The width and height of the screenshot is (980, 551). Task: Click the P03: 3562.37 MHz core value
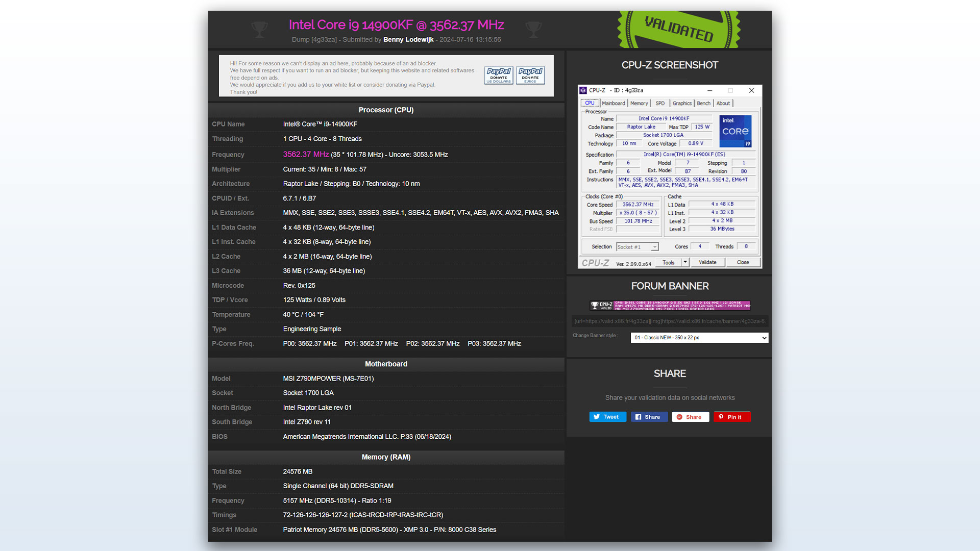point(494,344)
